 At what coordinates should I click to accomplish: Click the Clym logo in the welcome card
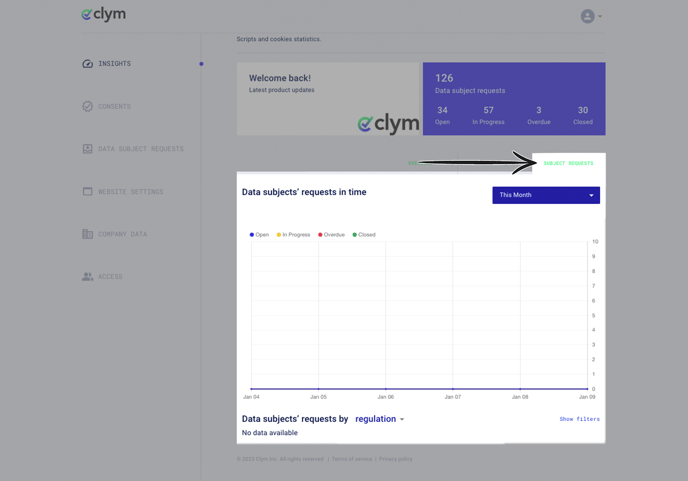click(388, 123)
